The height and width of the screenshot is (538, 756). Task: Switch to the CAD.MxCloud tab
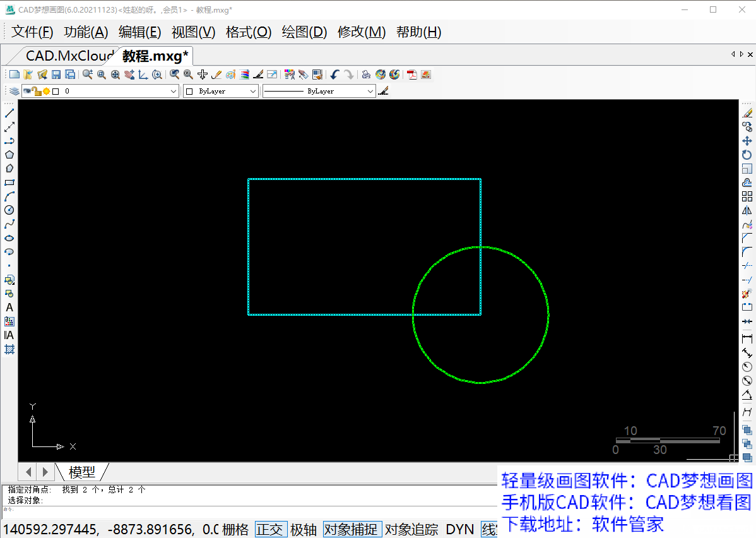point(69,56)
